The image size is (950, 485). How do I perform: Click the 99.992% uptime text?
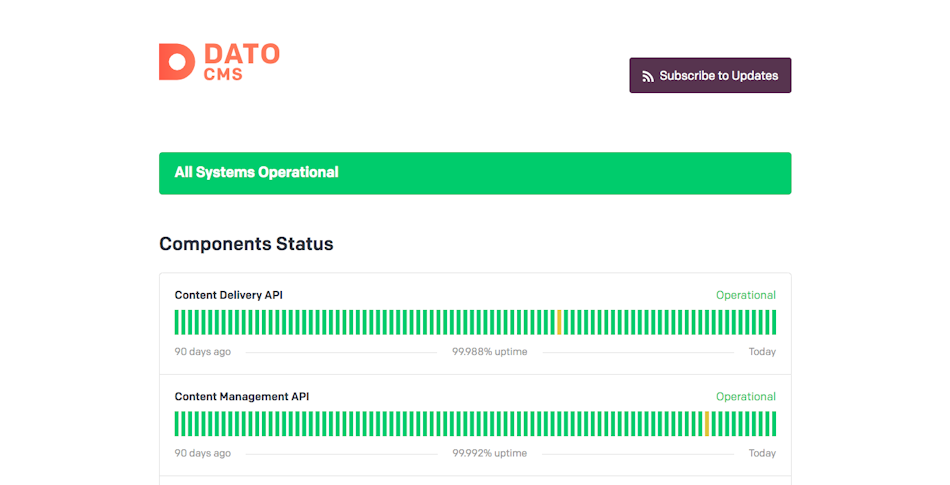(490, 454)
